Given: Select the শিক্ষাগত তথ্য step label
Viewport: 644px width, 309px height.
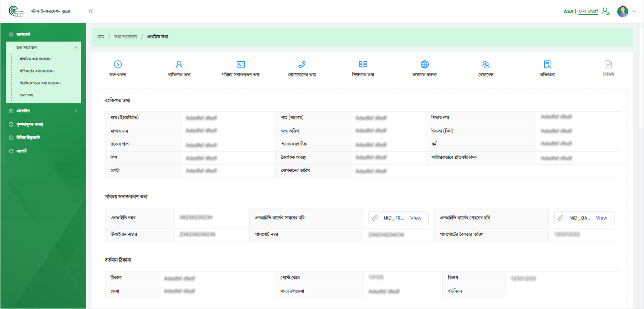Looking at the screenshot, I should (x=363, y=75).
